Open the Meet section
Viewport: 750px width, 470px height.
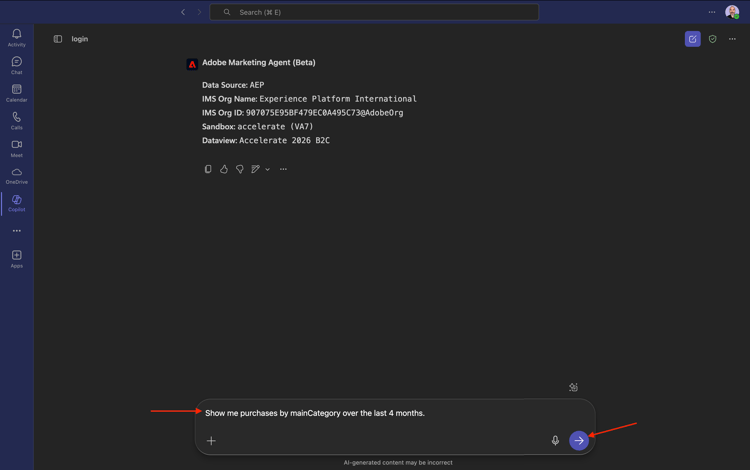[17, 148]
